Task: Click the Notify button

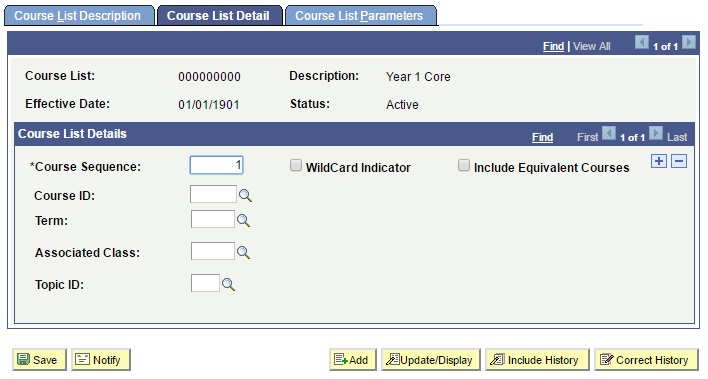Action: tap(101, 360)
